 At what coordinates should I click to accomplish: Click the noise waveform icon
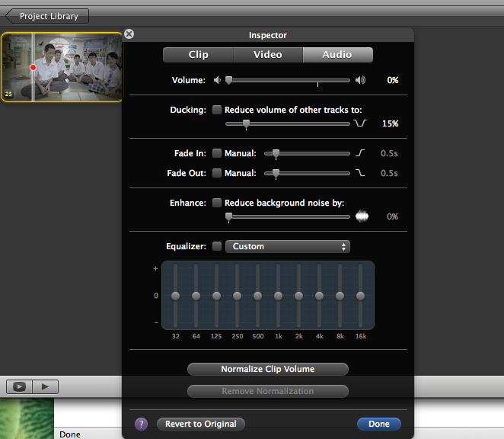362,216
